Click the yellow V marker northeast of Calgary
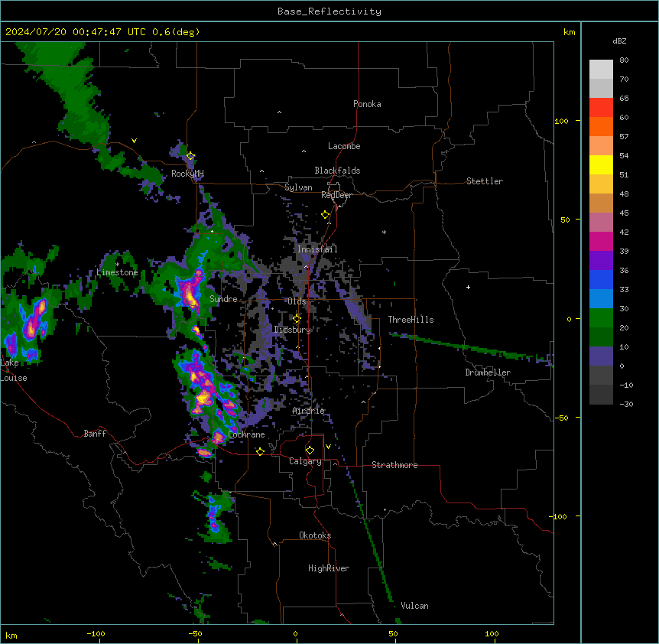This screenshot has height=644, width=659. point(328,447)
